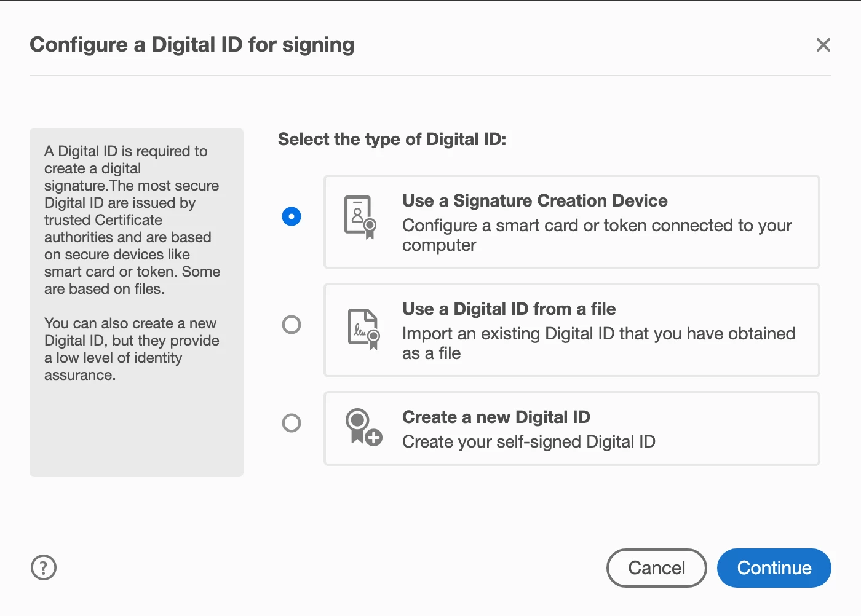Click the 'Configure a smart card or token' description
This screenshot has height=616, width=861.
tap(597, 235)
